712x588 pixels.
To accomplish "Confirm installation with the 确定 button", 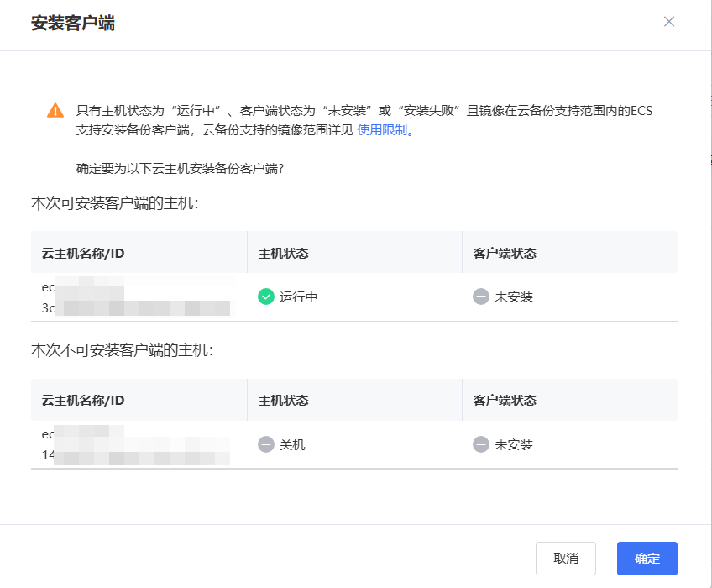I will [647, 558].
